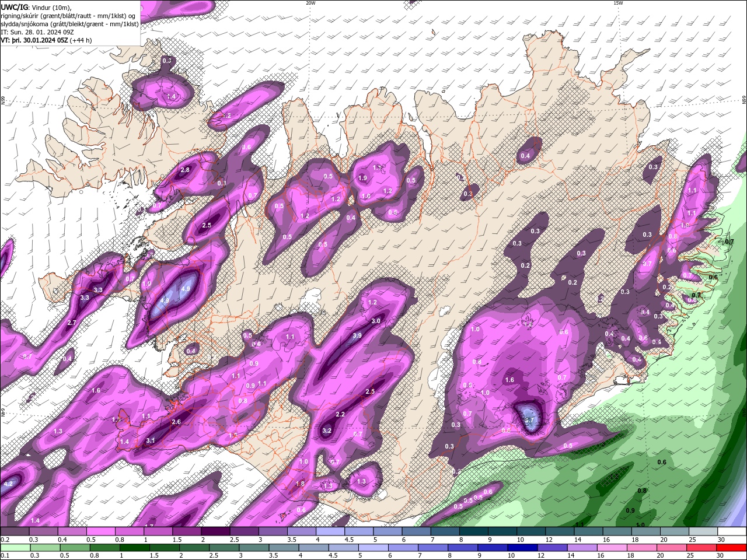The width and height of the screenshot is (747, 560).
Task: Click the 3.9 precipitation value on map
Action: click(357, 335)
